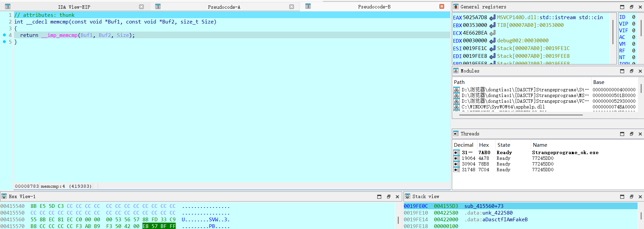Jump to EAX register address arrow
This screenshot has width=644, height=229.
(x=492, y=17)
